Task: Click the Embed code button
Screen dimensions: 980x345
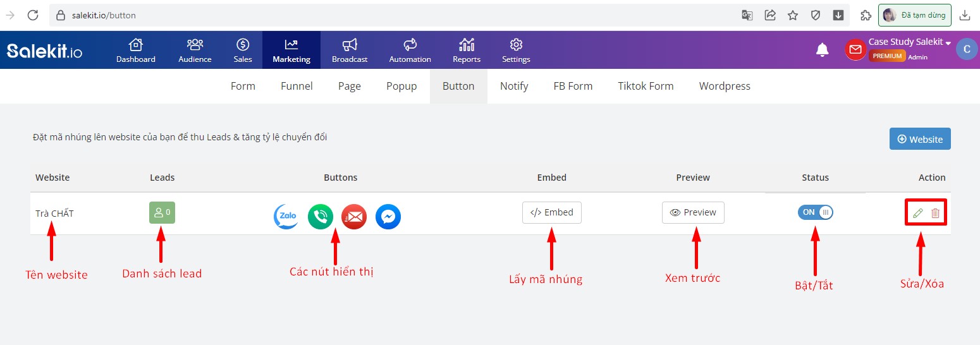Action: pos(552,212)
